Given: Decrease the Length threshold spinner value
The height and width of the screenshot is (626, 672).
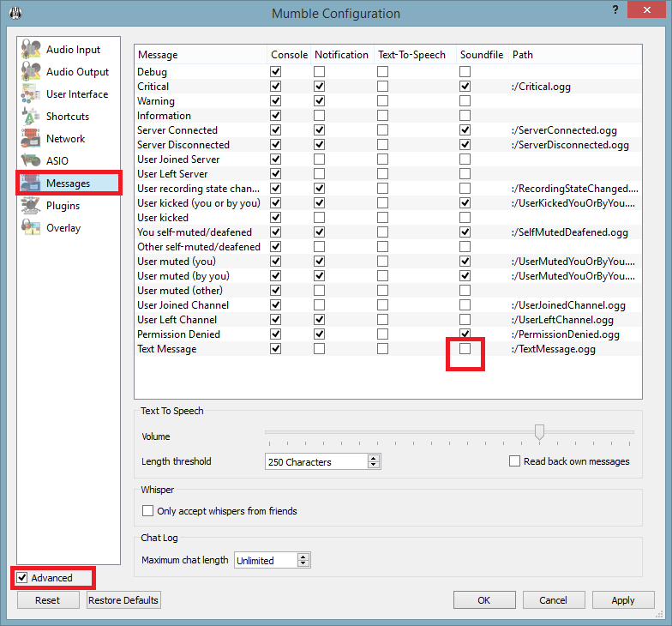Looking at the screenshot, I should click(374, 465).
